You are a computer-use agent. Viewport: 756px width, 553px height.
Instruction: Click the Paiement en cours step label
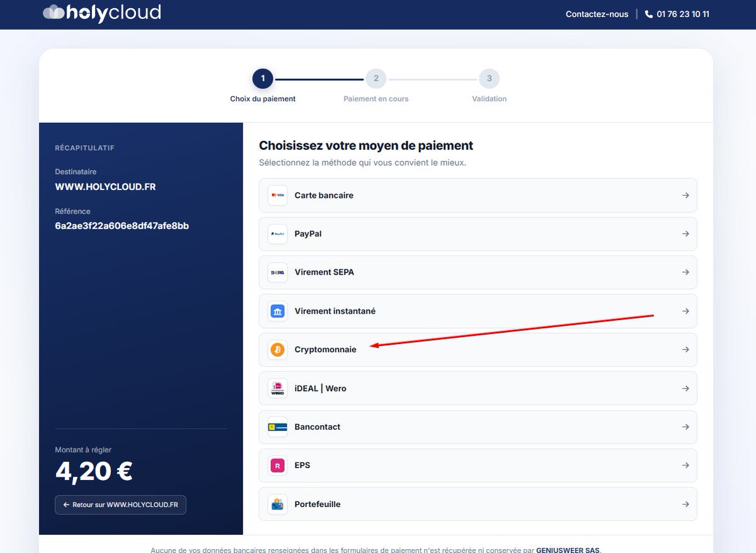click(376, 99)
